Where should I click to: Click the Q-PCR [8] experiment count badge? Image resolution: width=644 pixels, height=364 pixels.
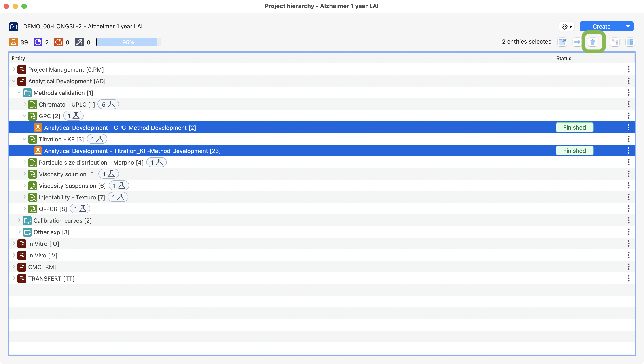(x=80, y=209)
